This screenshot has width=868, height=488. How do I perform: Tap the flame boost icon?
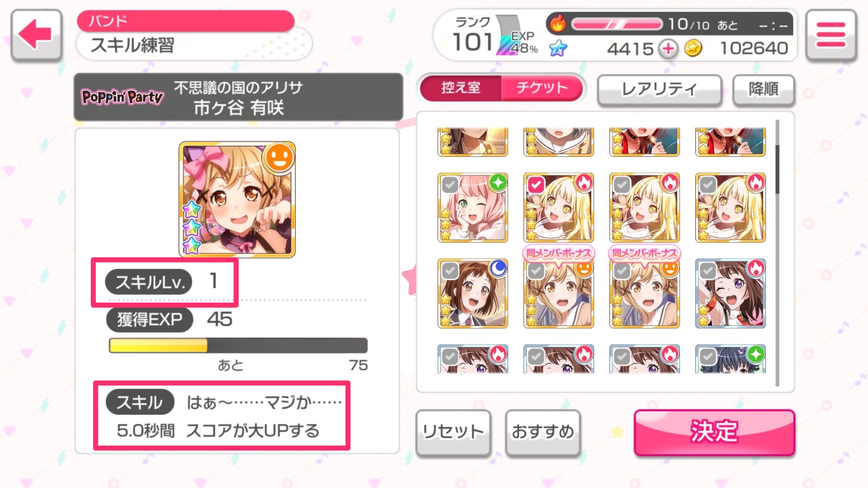pos(557,24)
